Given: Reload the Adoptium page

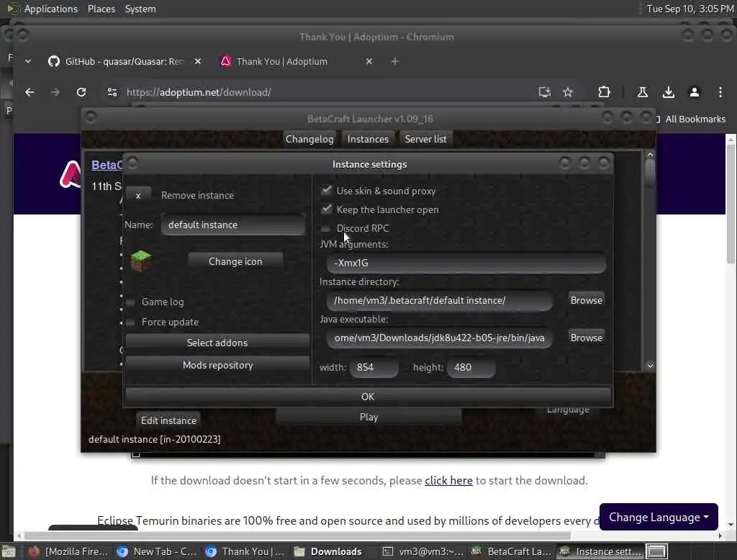Looking at the screenshot, I should pos(81,92).
